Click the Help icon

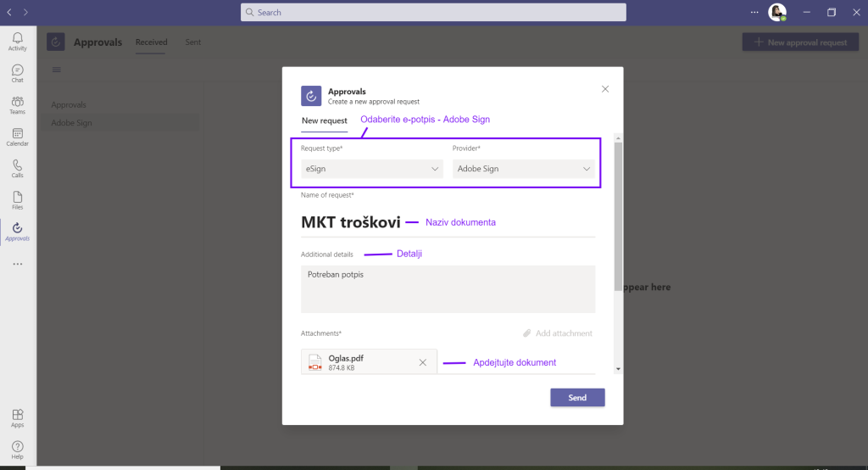(x=17, y=449)
